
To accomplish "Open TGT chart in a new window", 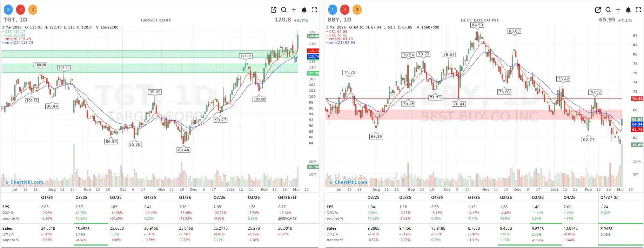I will [x=274, y=10].
